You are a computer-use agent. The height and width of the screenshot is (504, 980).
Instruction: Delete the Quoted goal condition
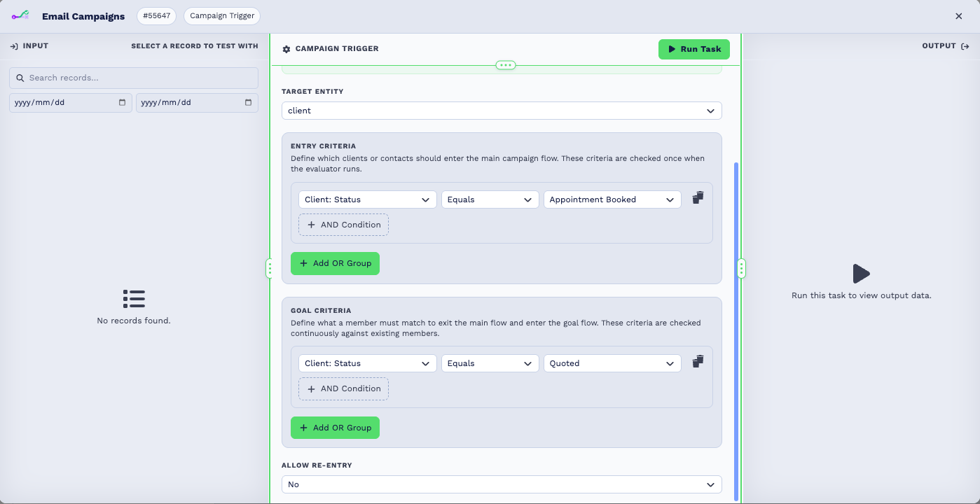click(x=698, y=362)
